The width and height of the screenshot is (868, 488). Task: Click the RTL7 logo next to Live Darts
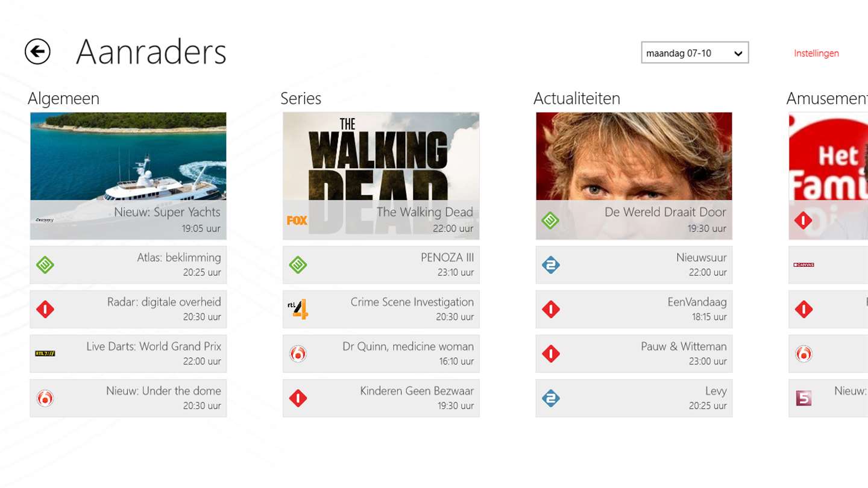tap(45, 354)
